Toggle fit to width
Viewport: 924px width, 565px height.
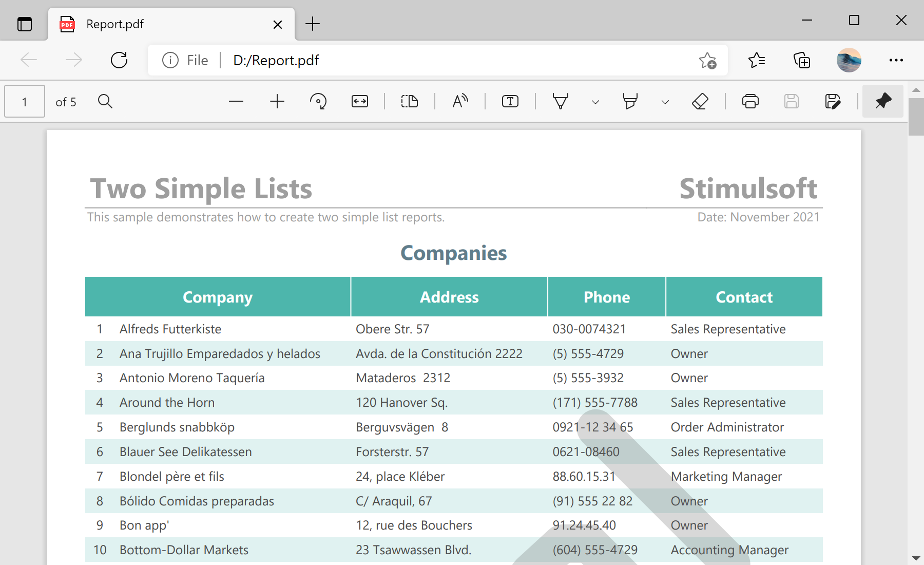(x=359, y=101)
